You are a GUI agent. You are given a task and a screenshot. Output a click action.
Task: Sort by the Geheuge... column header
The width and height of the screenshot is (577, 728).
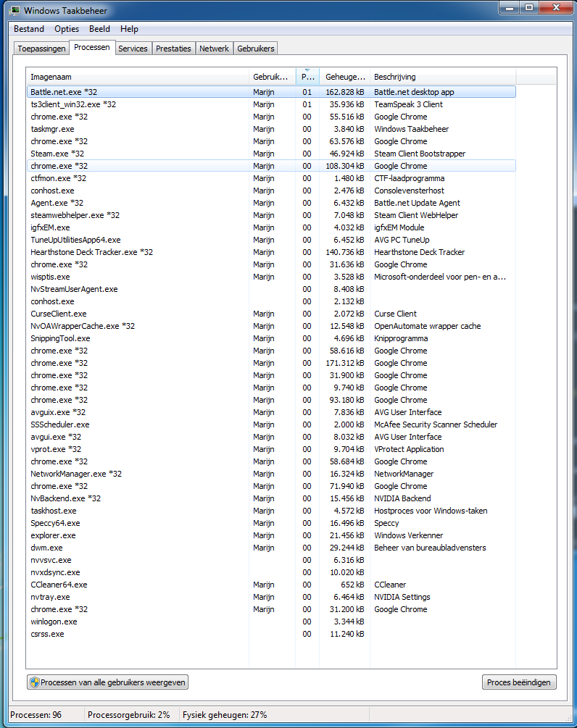click(345, 77)
